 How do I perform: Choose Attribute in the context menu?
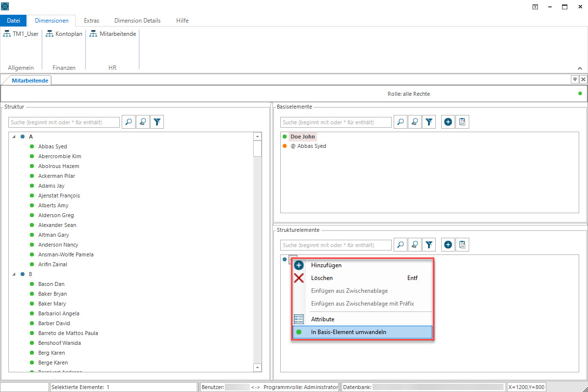coord(362,319)
